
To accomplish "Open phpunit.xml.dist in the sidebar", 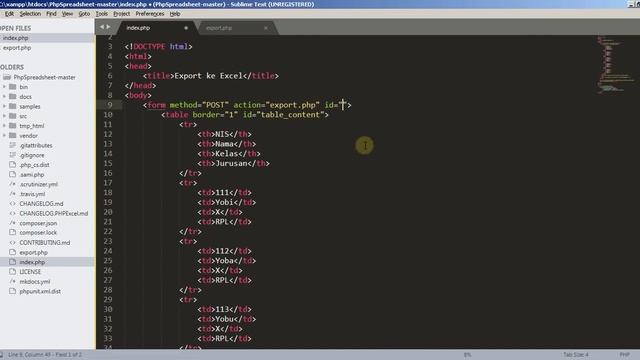I will coord(40,291).
